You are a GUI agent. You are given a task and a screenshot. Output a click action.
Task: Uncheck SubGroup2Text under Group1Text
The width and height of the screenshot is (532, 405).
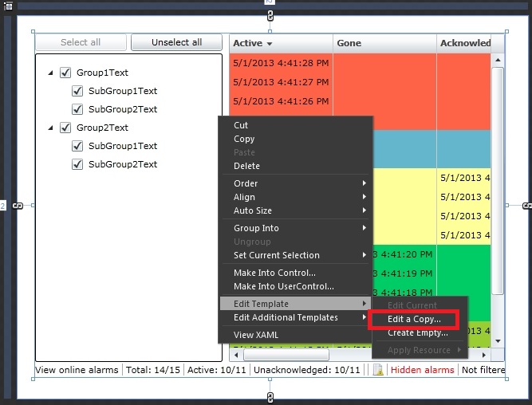pos(78,109)
